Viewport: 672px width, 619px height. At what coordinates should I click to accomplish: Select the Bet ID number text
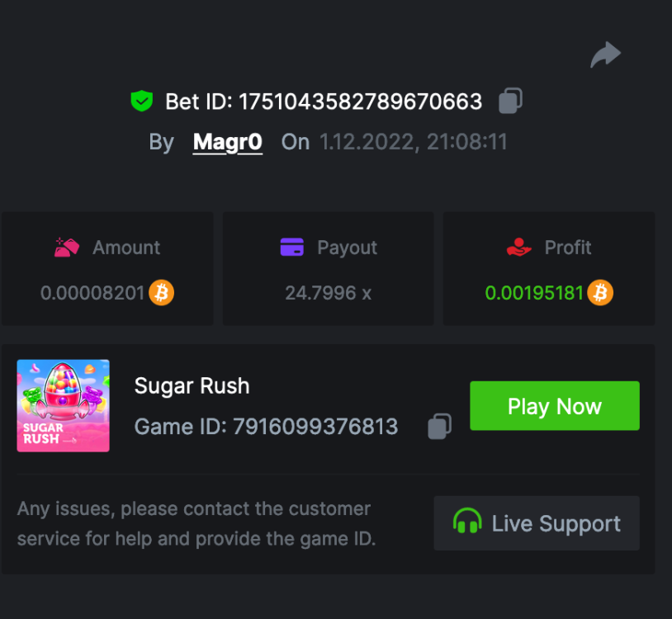360,102
